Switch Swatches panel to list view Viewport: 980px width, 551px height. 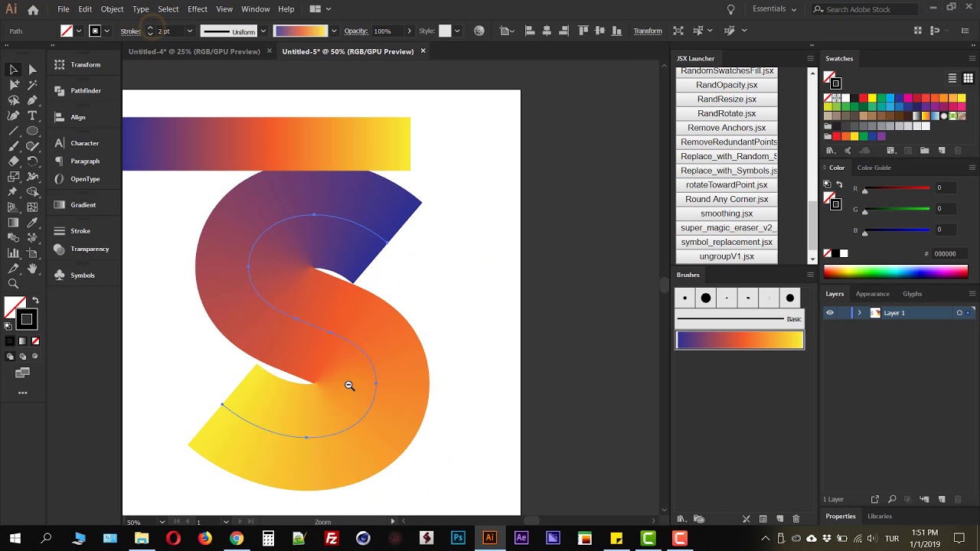[952, 78]
